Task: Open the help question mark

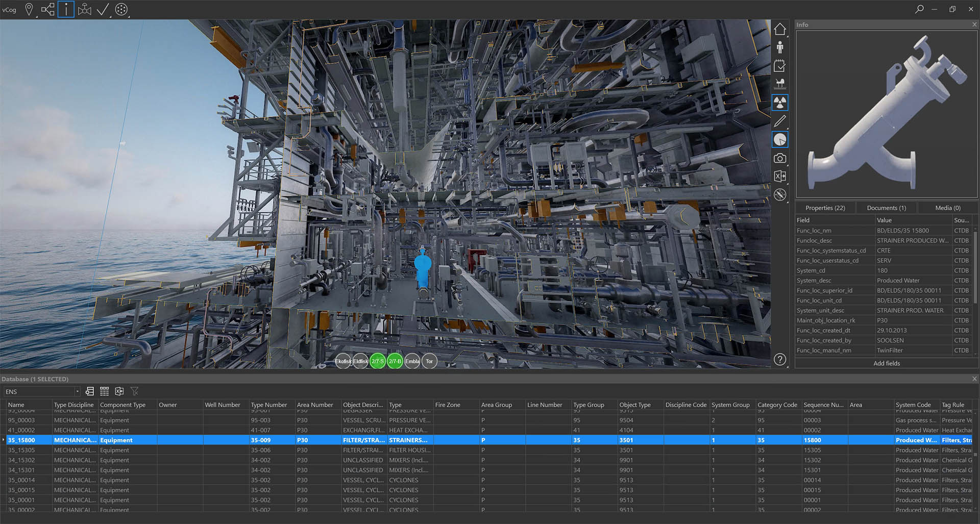Action: pyautogui.click(x=780, y=359)
